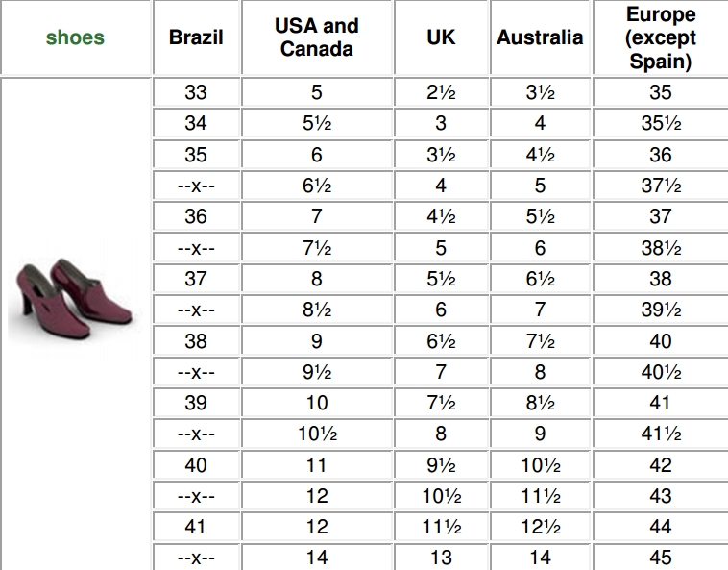Select the USA and Canada column header
Image resolution: width=728 pixels, height=570 pixels.
click(x=317, y=37)
